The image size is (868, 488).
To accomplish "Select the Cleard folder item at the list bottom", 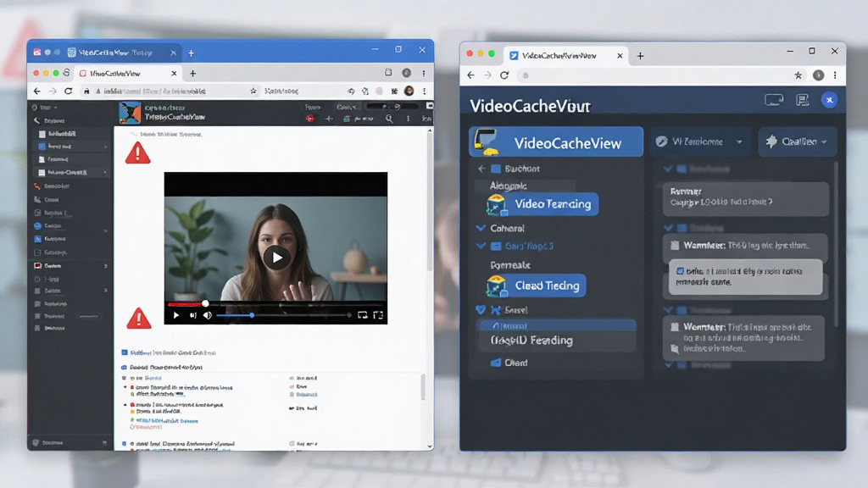I will pyautogui.click(x=509, y=363).
